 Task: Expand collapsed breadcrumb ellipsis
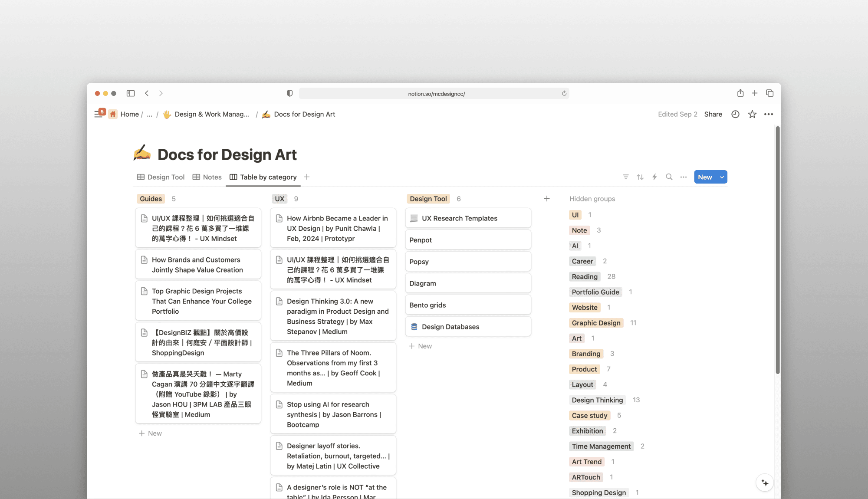pos(149,114)
